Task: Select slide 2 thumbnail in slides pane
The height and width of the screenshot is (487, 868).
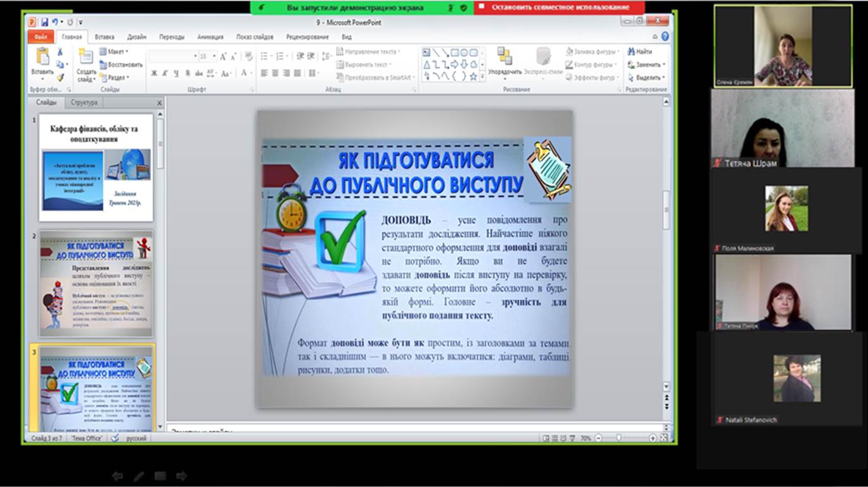Action: [x=96, y=283]
